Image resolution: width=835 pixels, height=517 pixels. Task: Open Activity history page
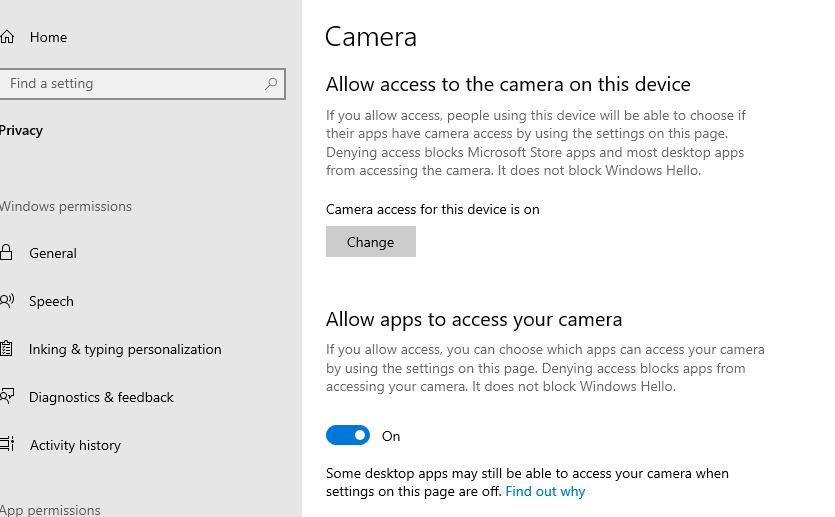(75, 445)
